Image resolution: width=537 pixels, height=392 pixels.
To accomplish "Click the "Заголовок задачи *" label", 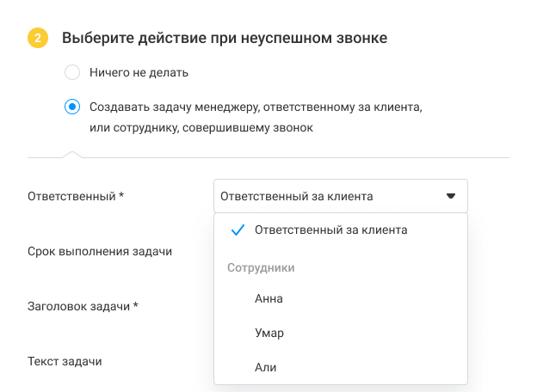I will (x=83, y=306).
